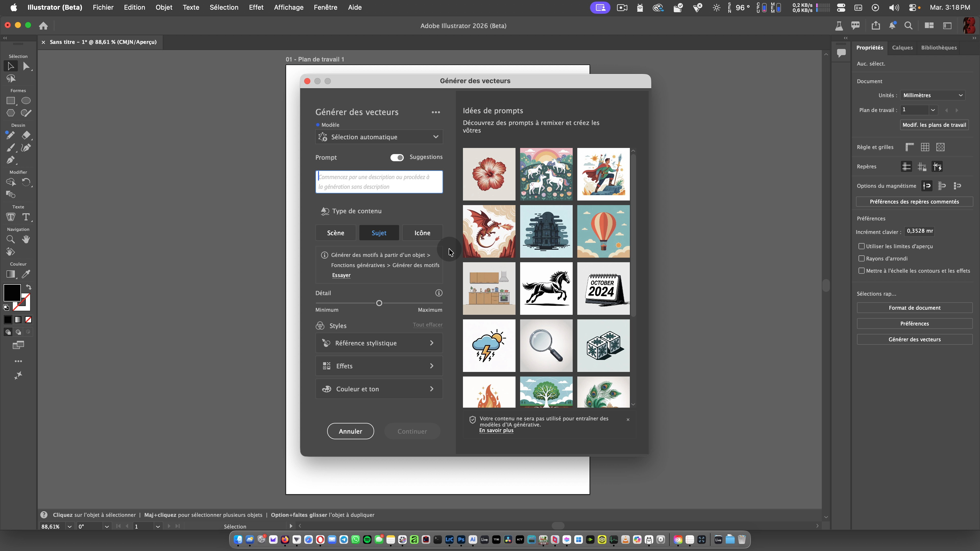Check Rayons d'arrondi option
The image size is (980, 551).
coord(862,259)
